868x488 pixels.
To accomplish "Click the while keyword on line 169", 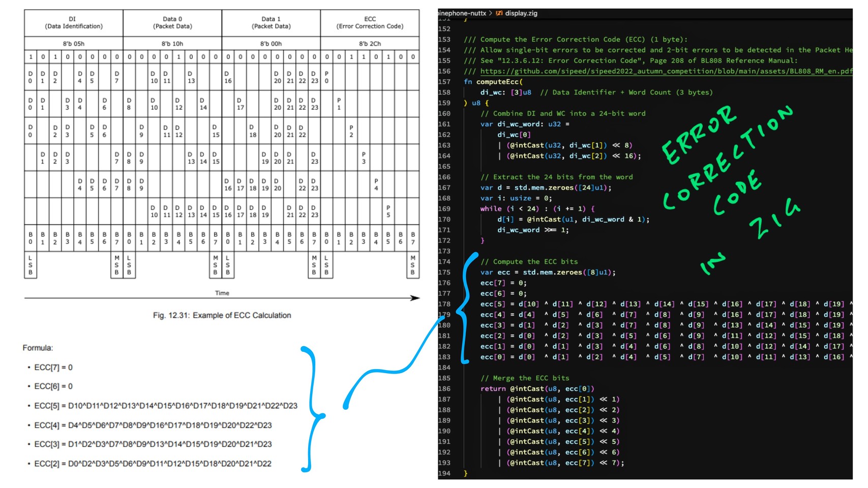I will (x=491, y=209).
